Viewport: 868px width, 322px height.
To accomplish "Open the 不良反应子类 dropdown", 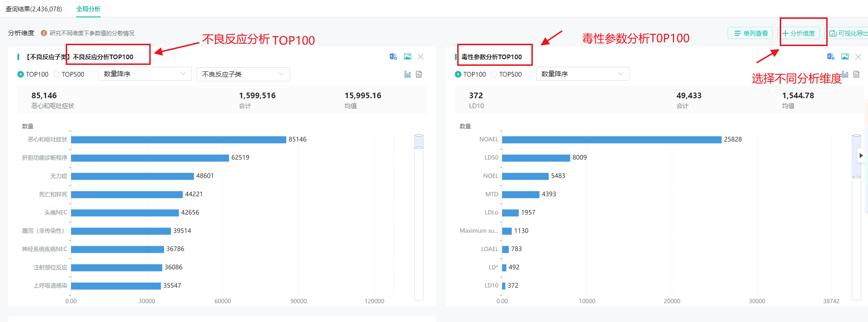I will (243, 74).
